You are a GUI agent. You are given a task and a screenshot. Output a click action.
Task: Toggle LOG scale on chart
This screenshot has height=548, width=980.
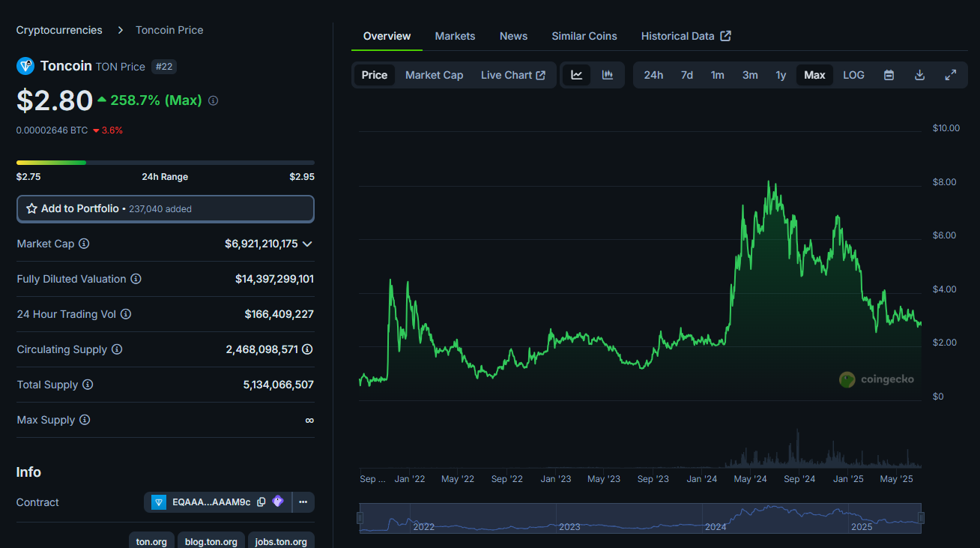coord(853,75)
